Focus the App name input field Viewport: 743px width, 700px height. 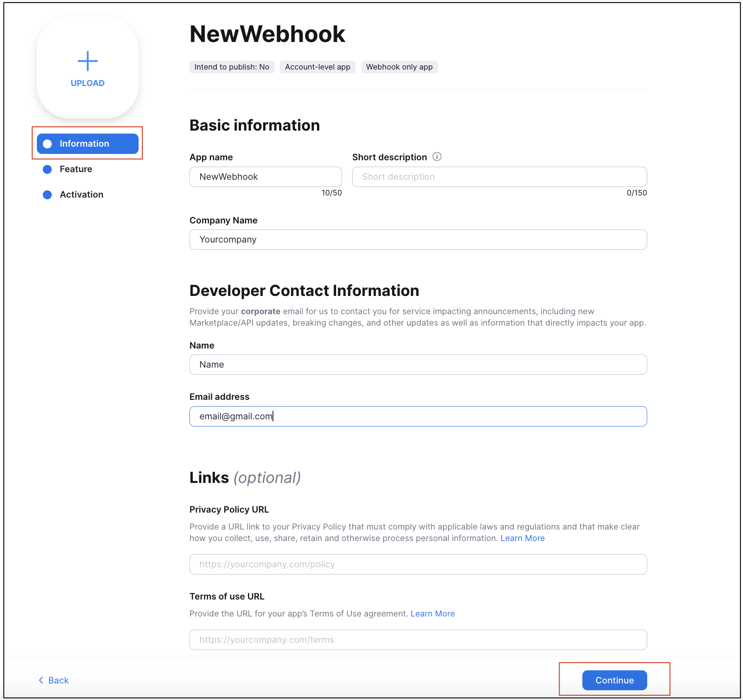(x=265, y=177)
